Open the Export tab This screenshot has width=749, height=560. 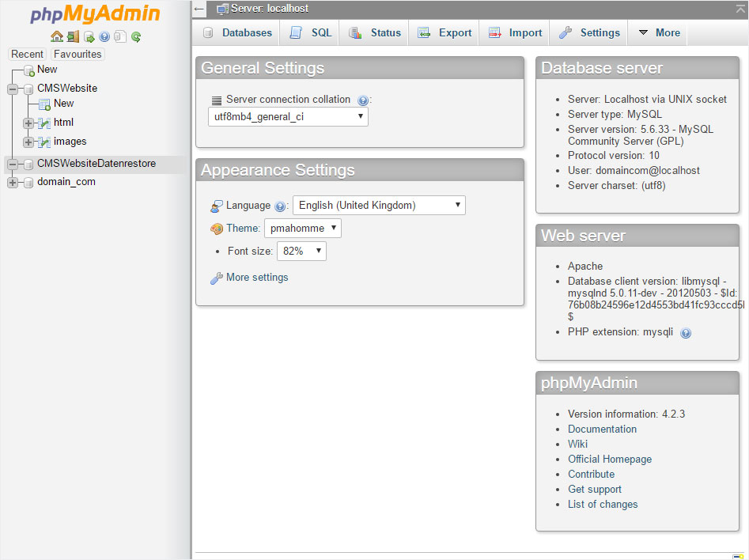[444, 33]
